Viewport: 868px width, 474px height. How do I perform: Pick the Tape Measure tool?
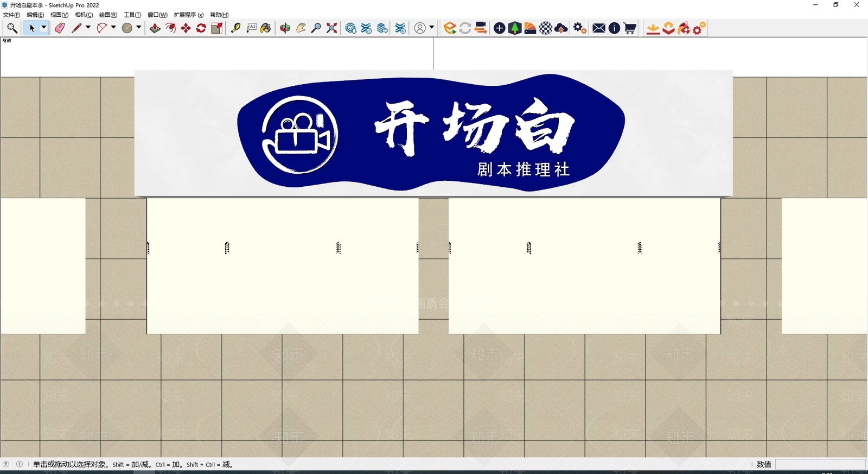click(x=235, y=28)
